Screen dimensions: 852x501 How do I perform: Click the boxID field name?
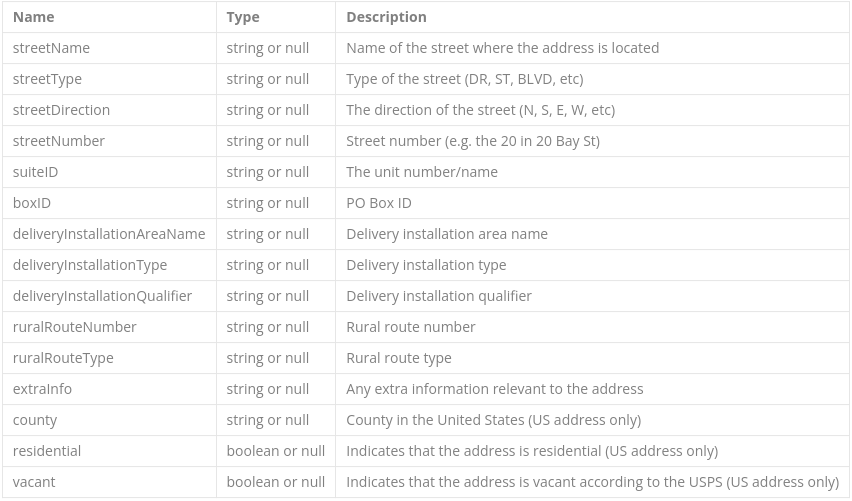pyautogui.click(x=32, y=203)
